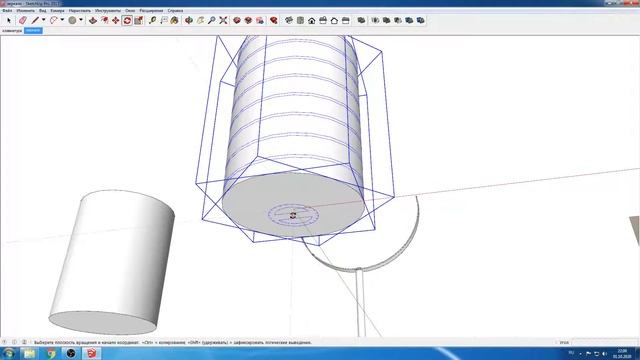Screen dimensions: 640x360
Task: Expand the Line tool dropdown arrow
Action: point(43,20)
